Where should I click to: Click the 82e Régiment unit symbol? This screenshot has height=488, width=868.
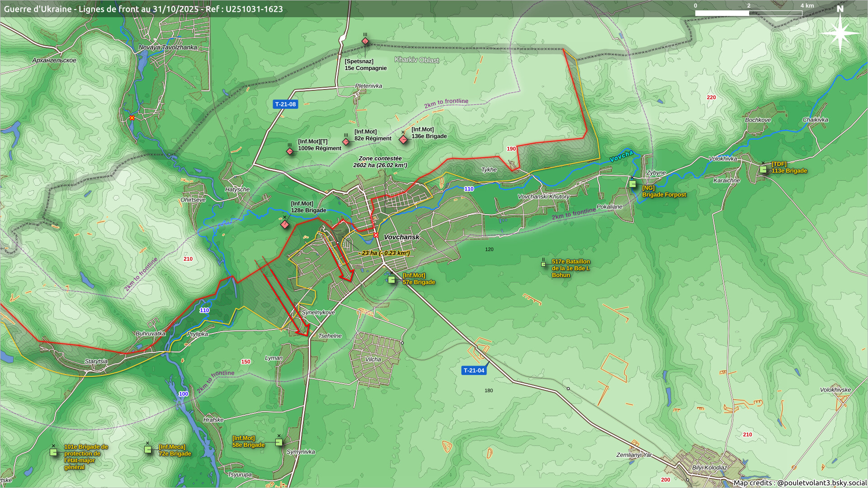(346, 142)
